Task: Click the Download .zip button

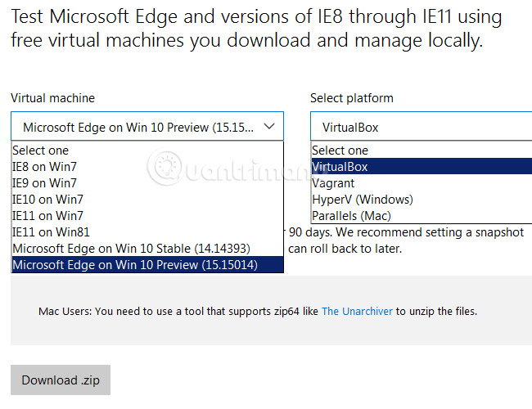Action: tap(61, 380)
